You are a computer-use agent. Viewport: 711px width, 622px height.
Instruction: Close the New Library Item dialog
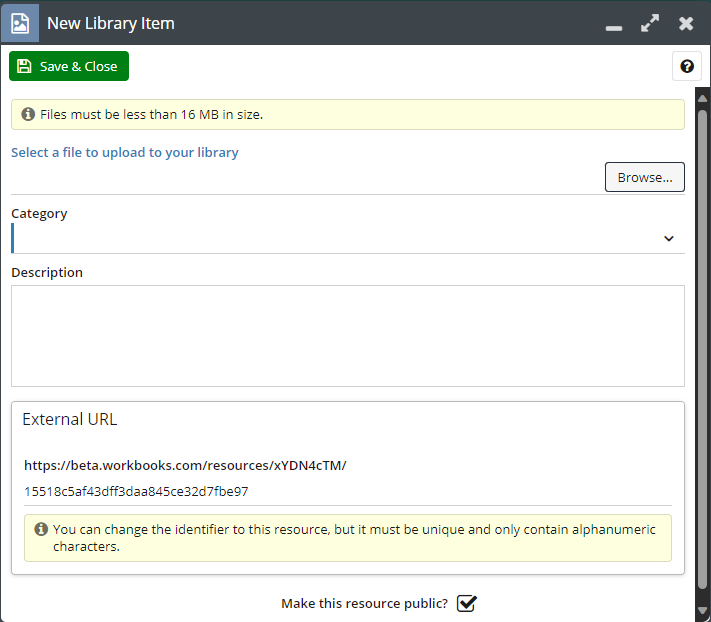click(686, 23)
